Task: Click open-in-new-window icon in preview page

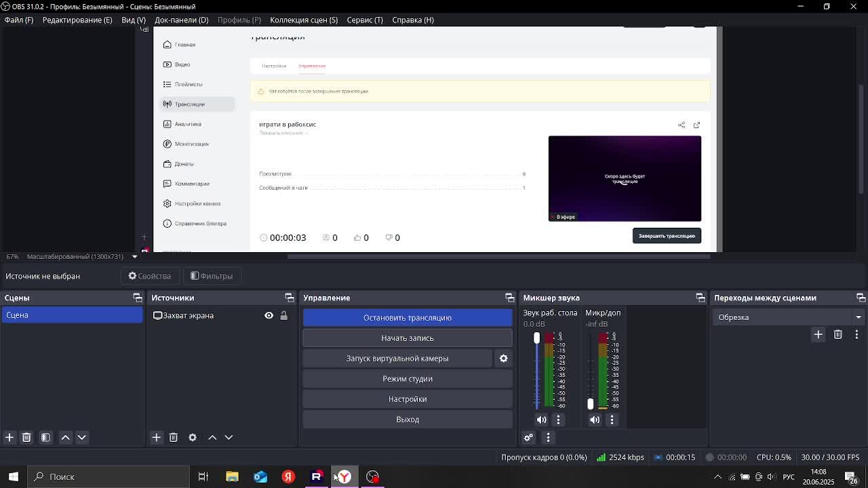Action: (696, 125)
